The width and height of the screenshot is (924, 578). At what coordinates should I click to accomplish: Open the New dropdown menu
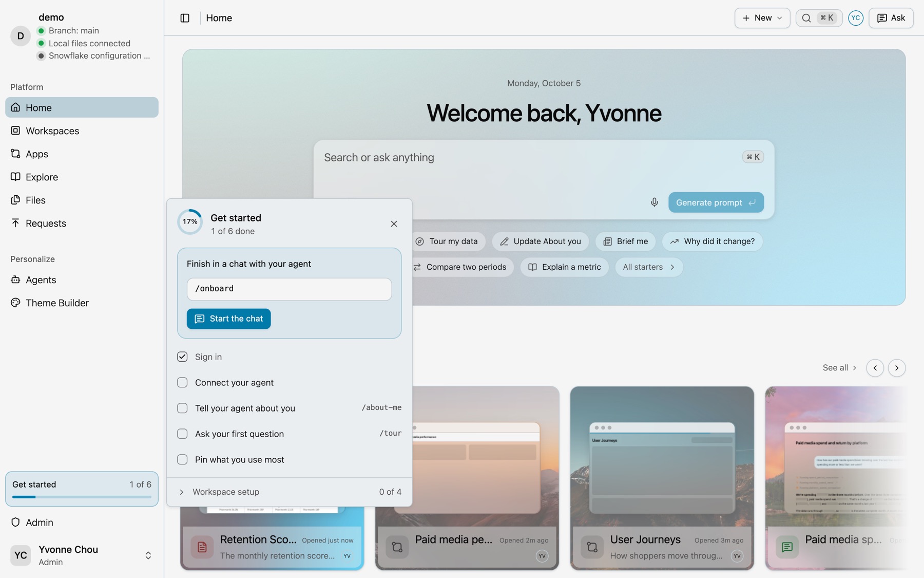762,18
